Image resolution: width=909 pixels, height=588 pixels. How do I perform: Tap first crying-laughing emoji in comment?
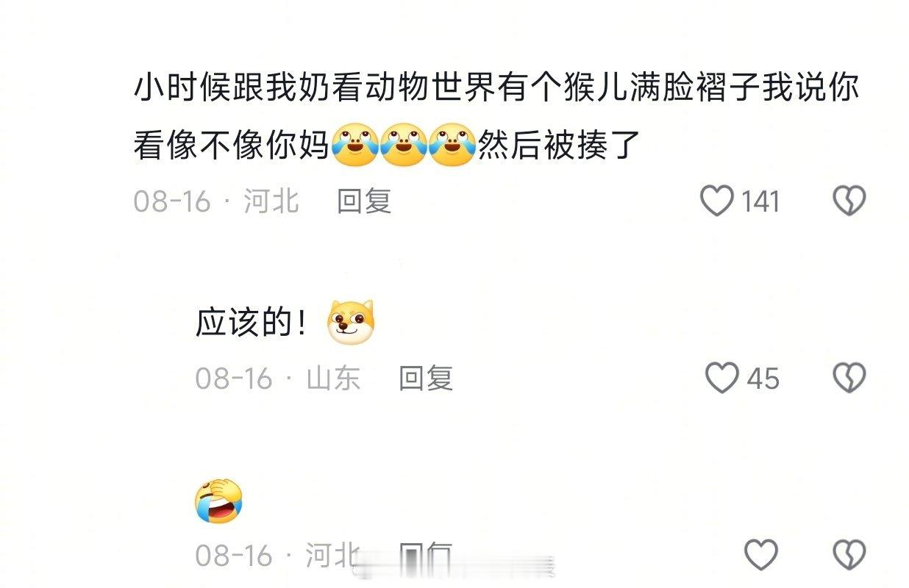coord(355,145)
